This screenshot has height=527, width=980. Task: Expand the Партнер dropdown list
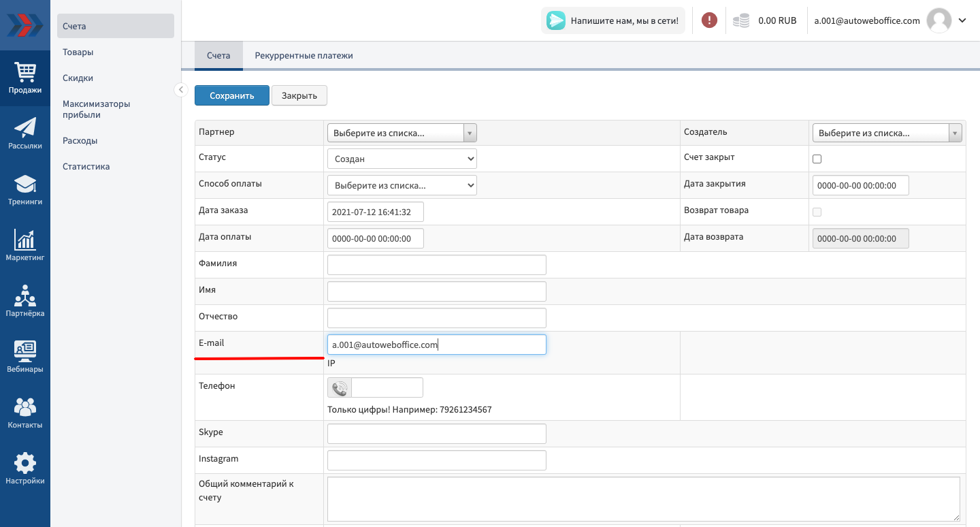(402, 133)
